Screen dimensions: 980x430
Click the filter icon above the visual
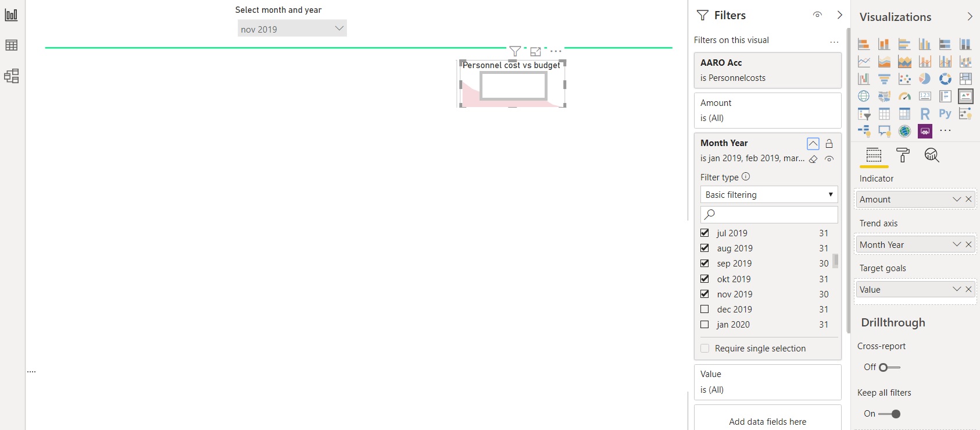(514, 51)
